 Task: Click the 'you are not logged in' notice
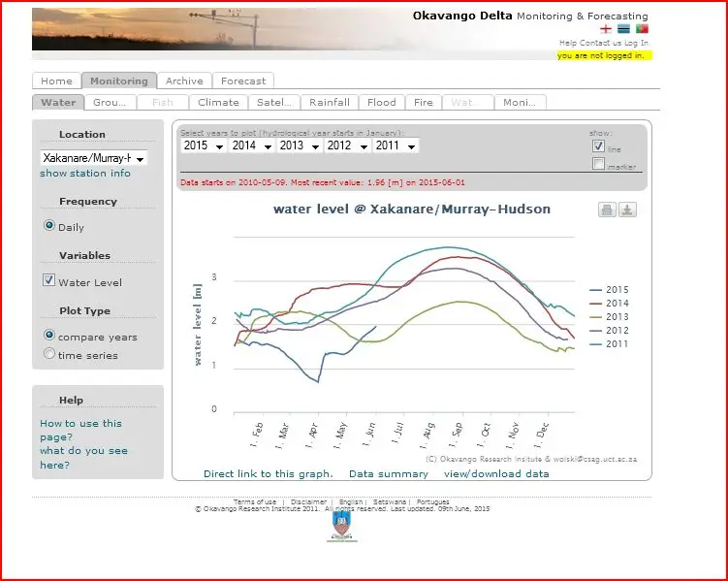pos(604,55)
